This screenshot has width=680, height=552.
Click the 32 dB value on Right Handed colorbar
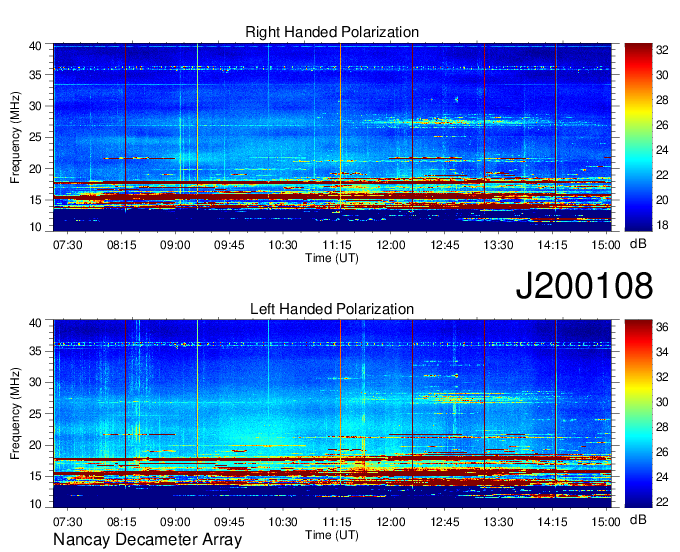click(x=662, y=50)
